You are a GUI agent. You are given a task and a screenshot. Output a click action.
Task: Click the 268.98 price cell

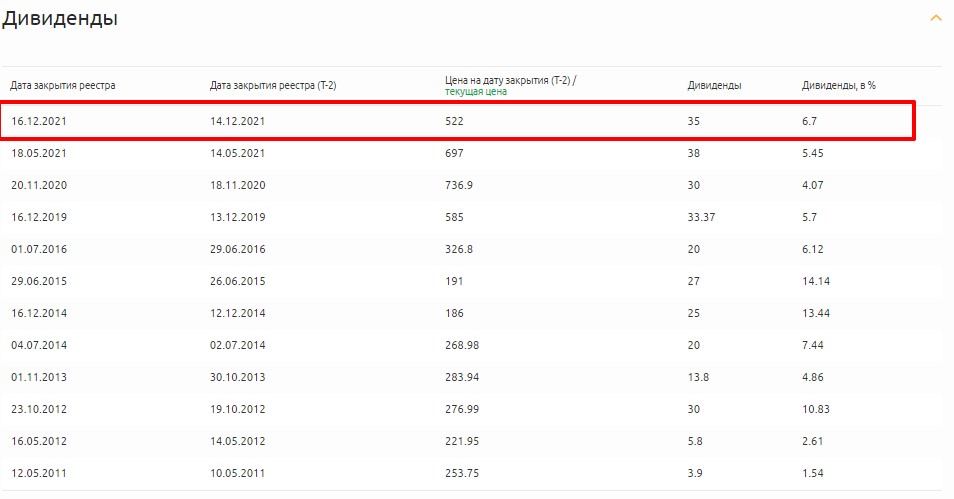click(x=462, y=345)
